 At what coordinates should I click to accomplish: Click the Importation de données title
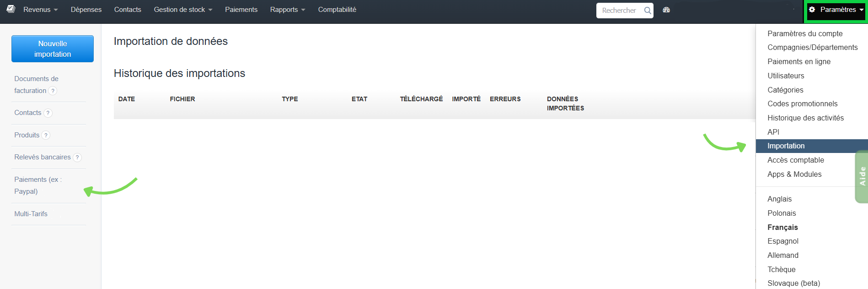tap(171, 41)
